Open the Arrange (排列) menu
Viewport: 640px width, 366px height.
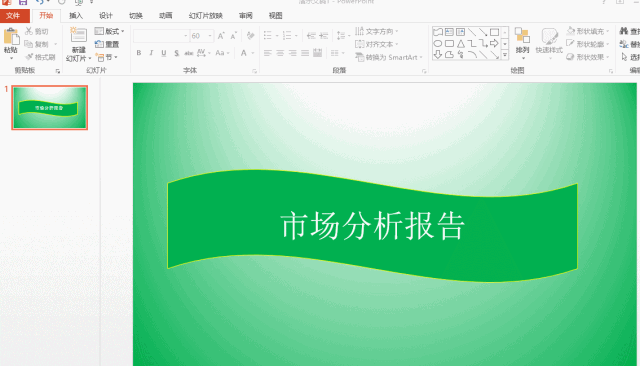522,43
